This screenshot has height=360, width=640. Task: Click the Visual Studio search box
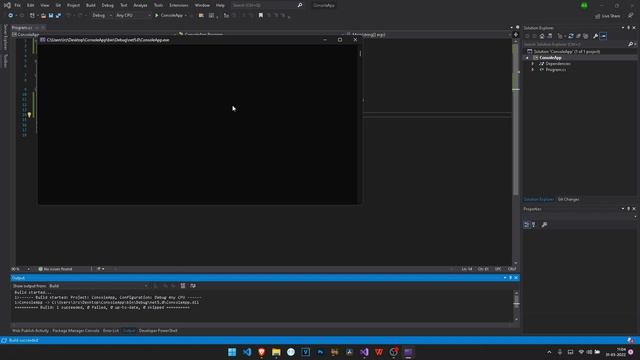267,5
